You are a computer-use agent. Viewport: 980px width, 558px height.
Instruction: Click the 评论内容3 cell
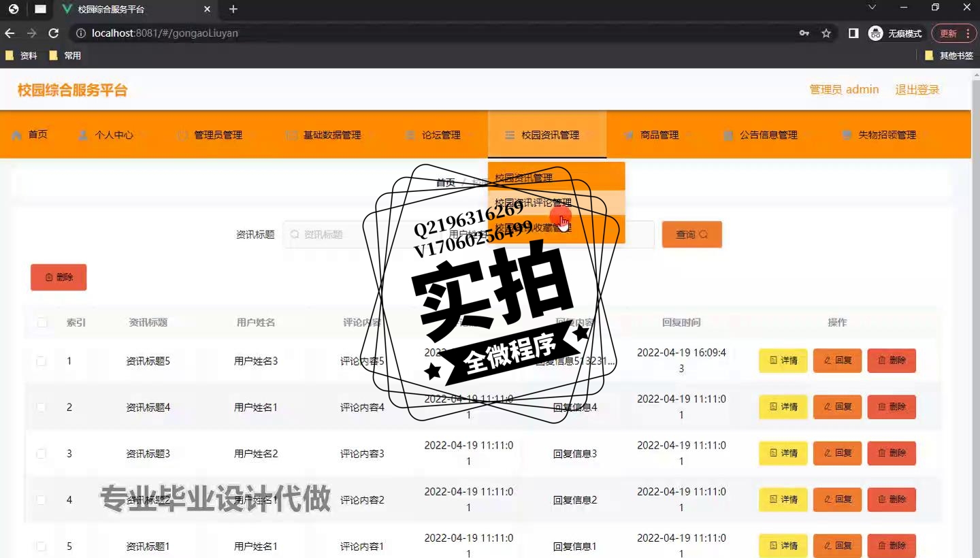pos(362,454)
